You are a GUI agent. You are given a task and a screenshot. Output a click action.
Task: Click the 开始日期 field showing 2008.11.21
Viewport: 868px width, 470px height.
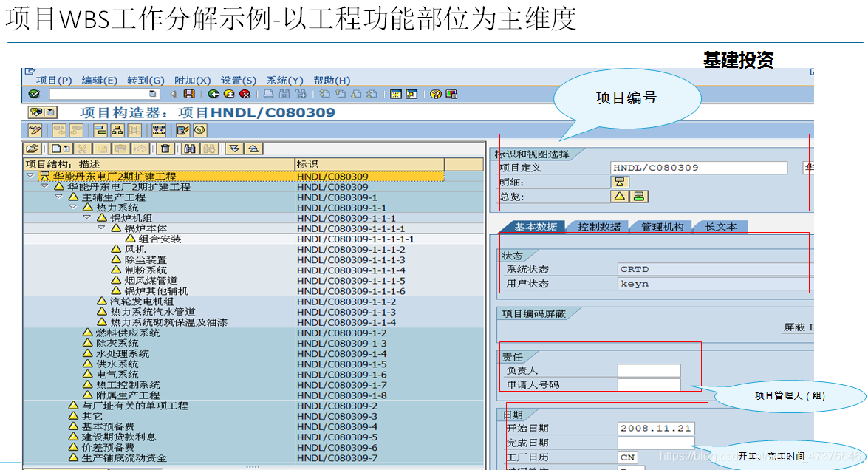pos(656,429)
